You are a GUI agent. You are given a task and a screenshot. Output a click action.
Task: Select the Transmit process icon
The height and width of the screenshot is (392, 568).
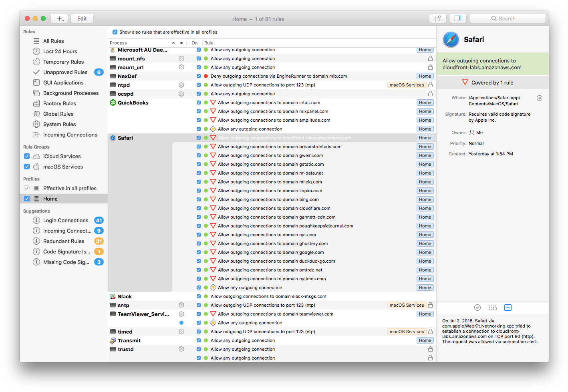pos(113,340)
